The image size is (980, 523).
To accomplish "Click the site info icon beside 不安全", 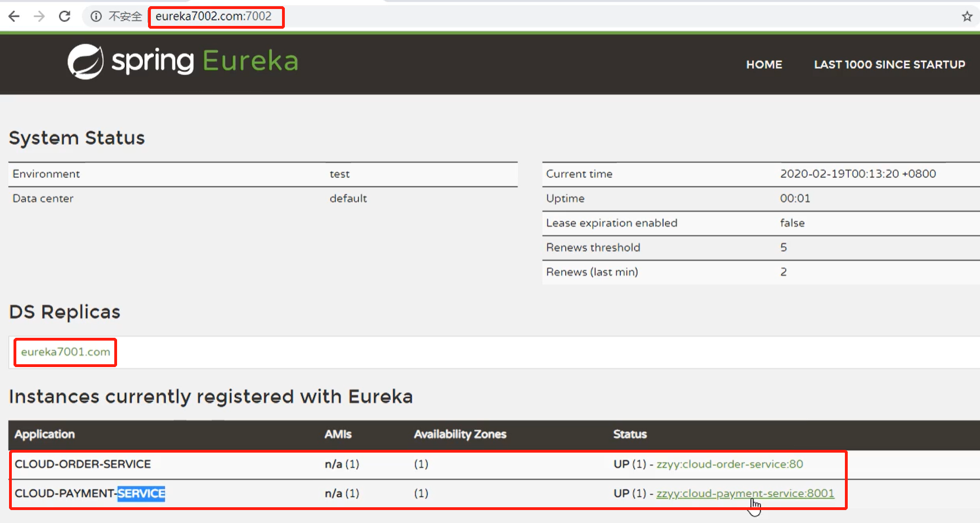I will pos(96,16).
